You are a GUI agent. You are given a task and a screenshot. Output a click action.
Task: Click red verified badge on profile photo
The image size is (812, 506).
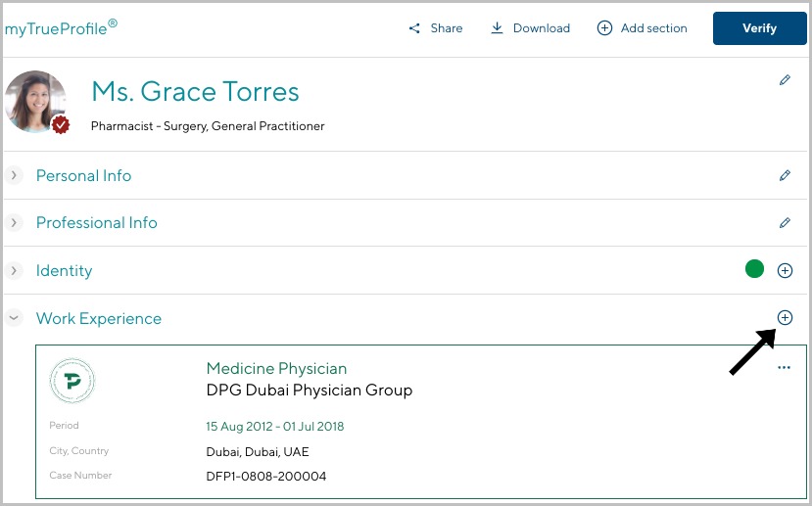(61, 124)
